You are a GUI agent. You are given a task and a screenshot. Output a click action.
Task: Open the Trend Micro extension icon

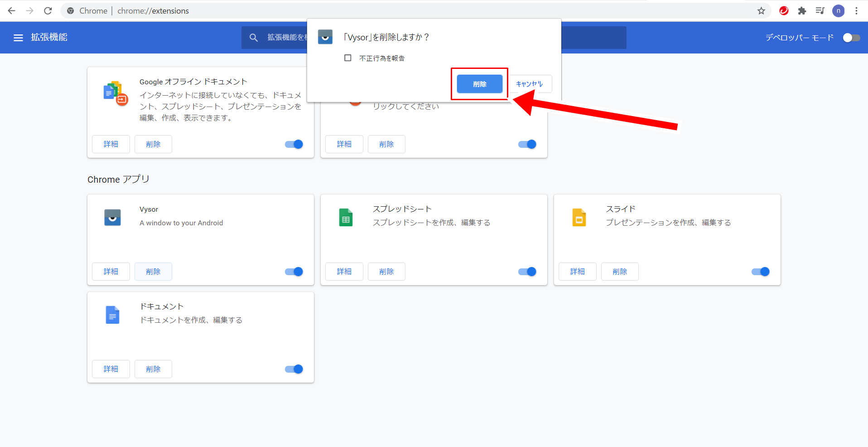784,11
